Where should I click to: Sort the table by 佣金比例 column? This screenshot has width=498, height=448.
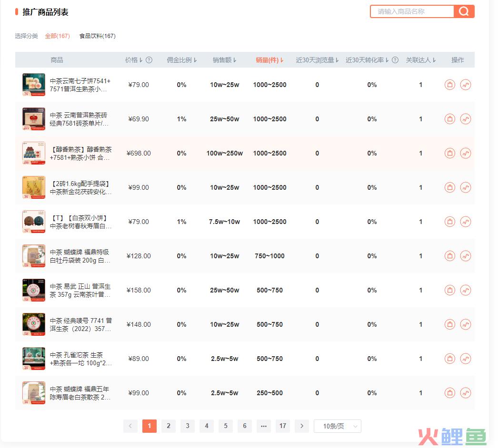(182, 60)
